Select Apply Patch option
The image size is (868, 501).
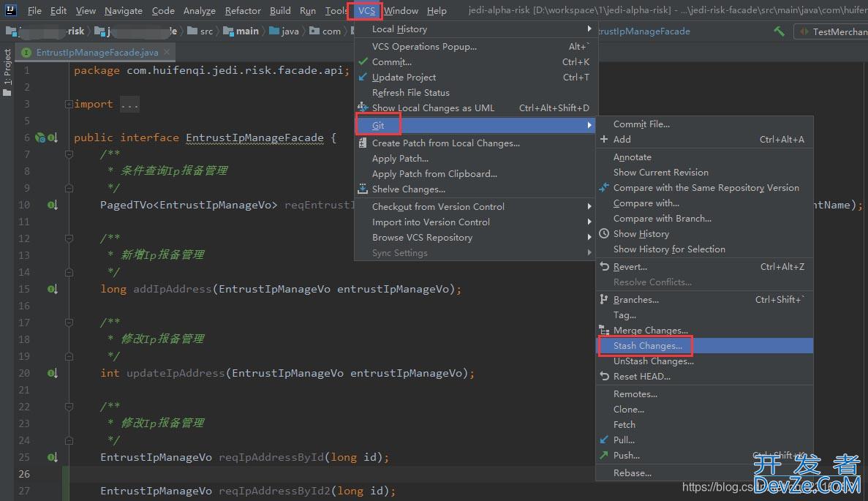click(x=475, y=158)
